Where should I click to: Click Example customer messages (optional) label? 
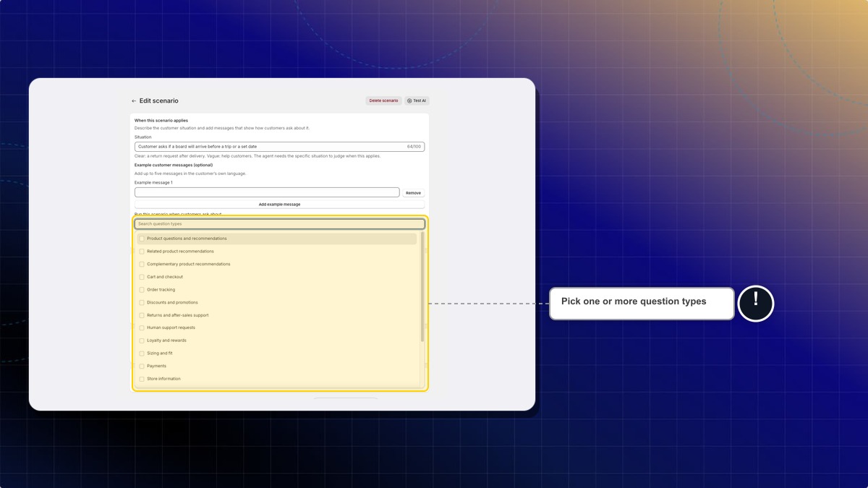(174, 165)
